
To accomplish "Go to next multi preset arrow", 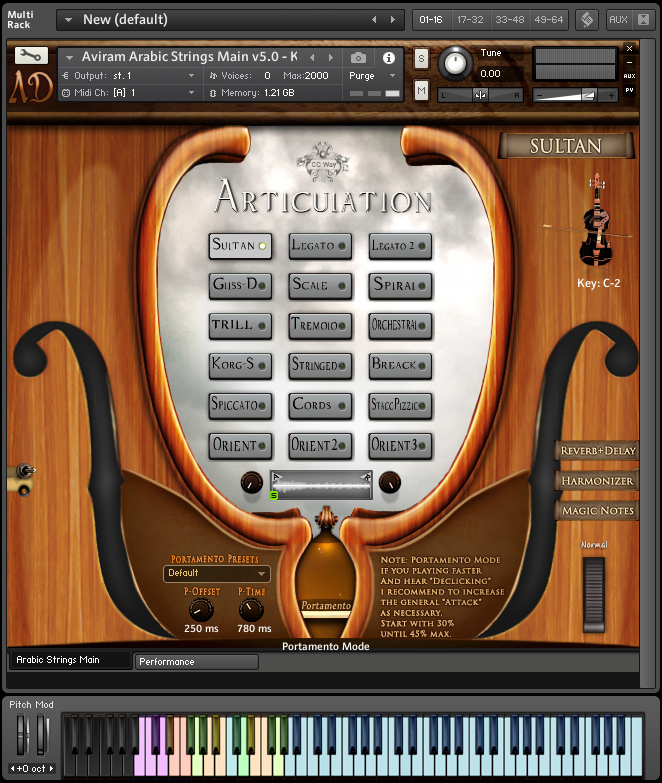I will point(393,19).
